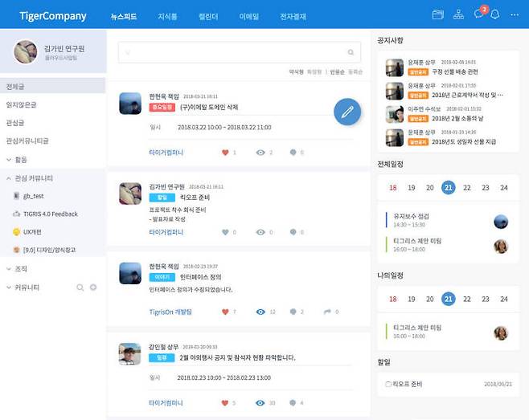
Task: Select day 21 in 전체일정 calendar
Action: 449,187
